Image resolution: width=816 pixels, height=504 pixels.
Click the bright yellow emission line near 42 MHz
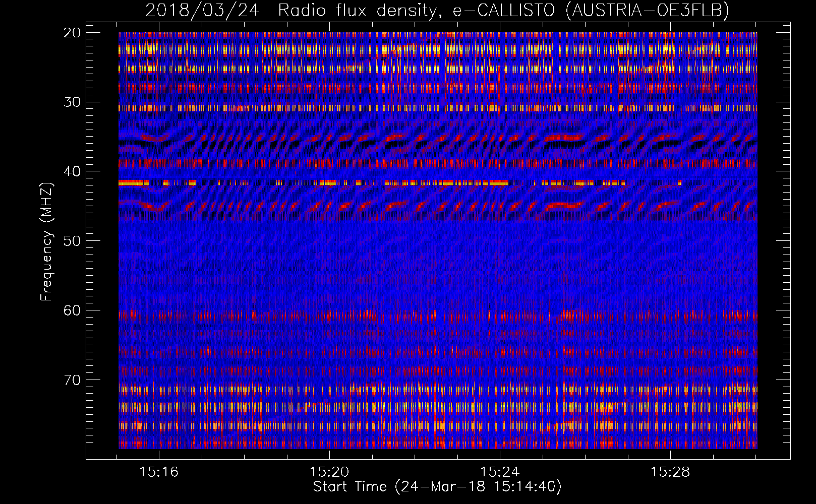point(400,183)
